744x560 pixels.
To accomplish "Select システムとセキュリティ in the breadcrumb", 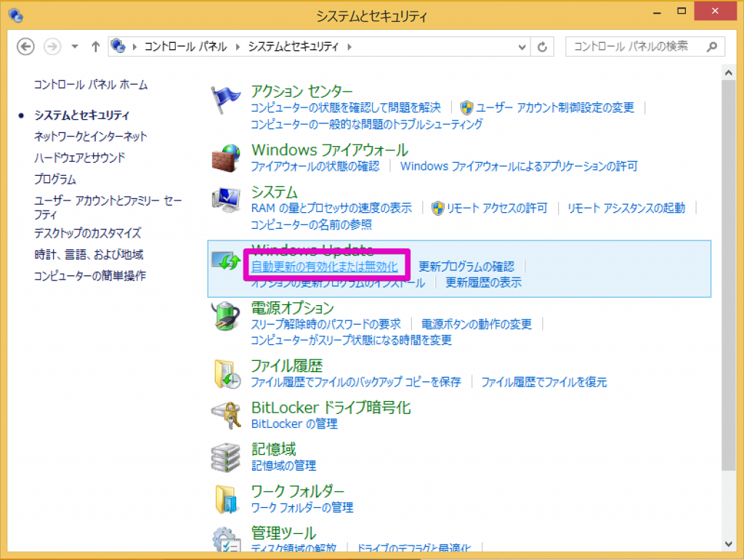I will pos(294,46).
